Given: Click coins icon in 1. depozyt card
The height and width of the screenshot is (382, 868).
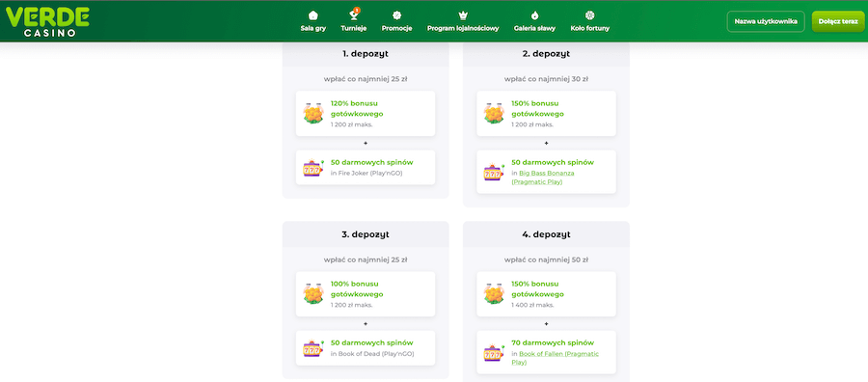Looking at the screenshot, I should 313,113.
